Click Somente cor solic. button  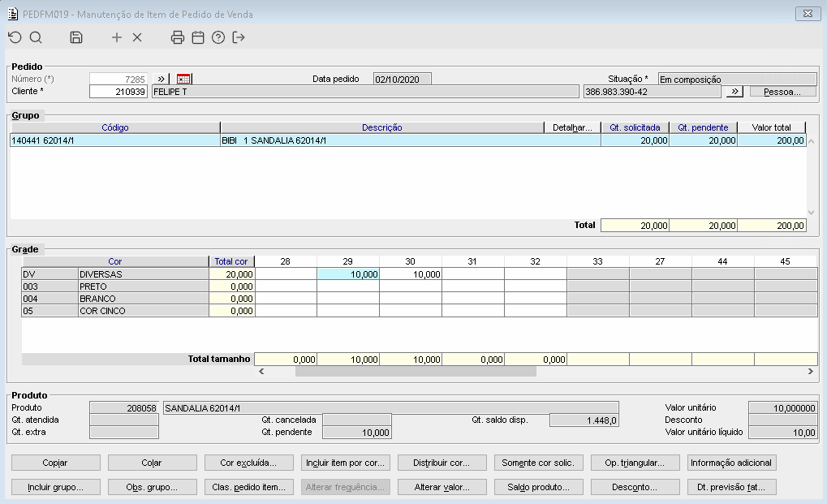(539, 463)
